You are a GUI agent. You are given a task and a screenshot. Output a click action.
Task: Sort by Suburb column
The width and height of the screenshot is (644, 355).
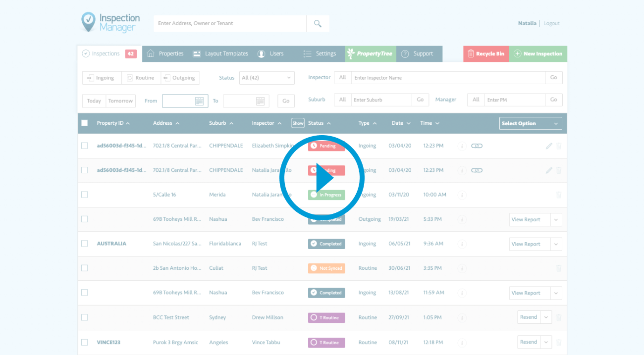pyautogui.click(x=221, y=123)
